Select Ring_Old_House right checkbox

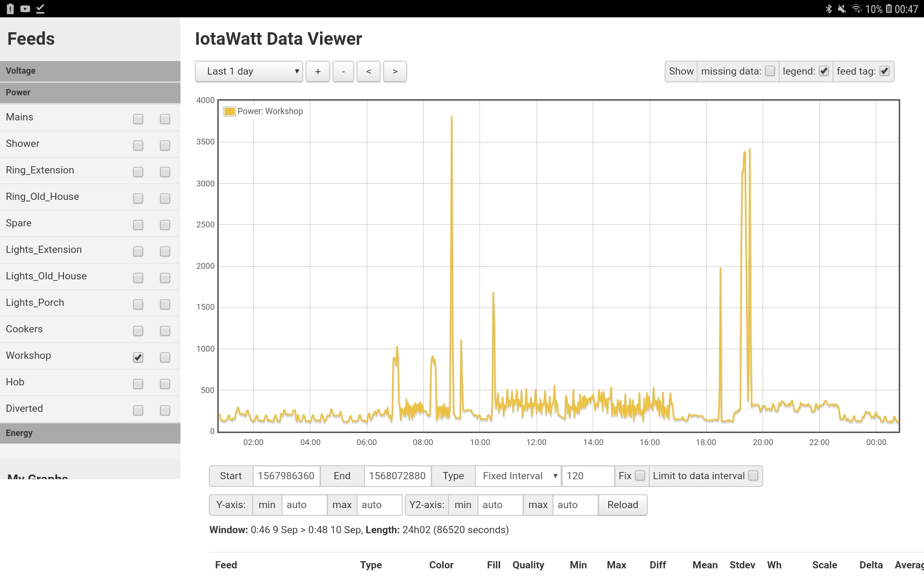point(165,198)
